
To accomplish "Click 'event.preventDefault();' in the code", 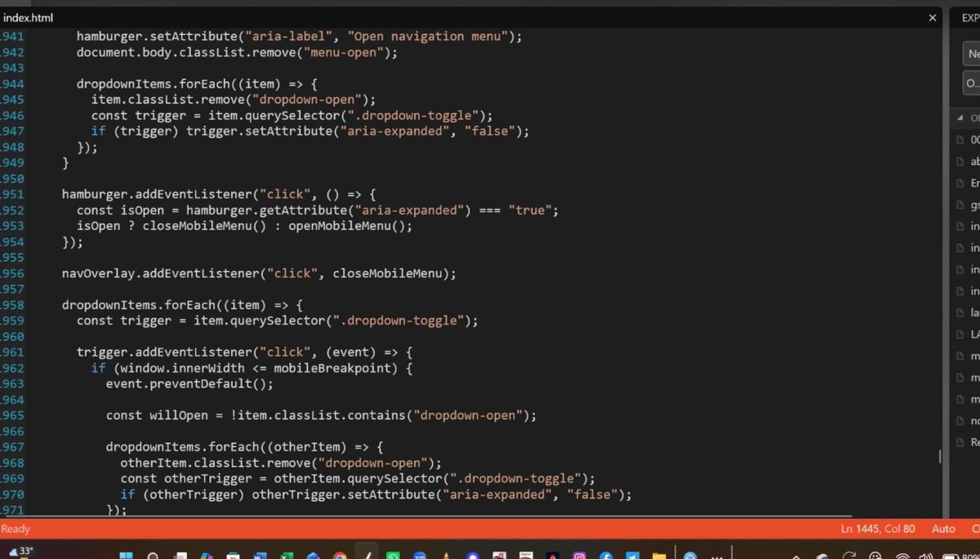I will coord(189,384).
